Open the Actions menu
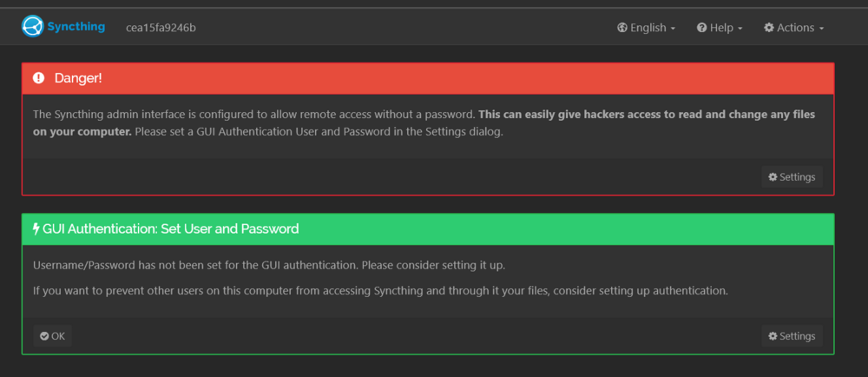Viewport: 868px width, 377px height. [794, 28]
